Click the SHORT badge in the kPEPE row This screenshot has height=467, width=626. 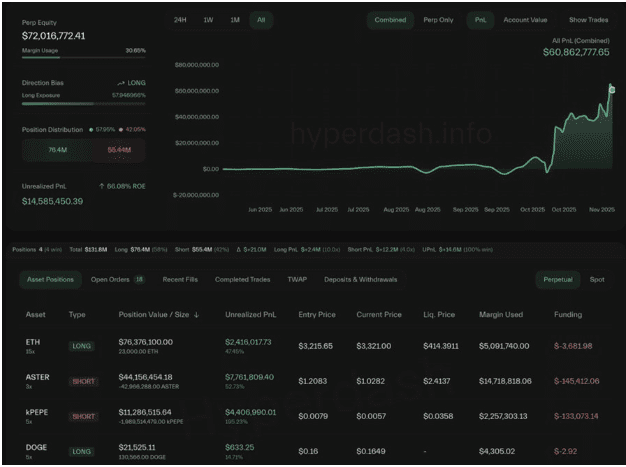coord(83,416)
